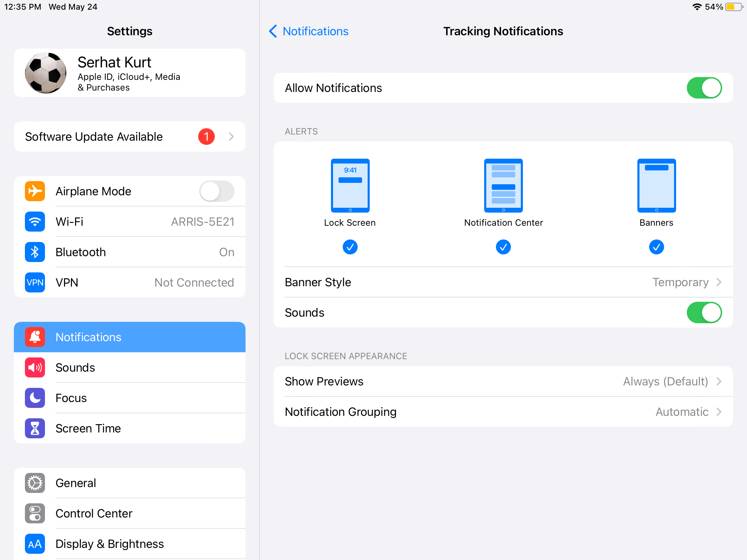The height and width of the screenshot is (560, 747).
Task: Tap the Notifications settings icon
Action: pyautogui.click(x=35, y=336)
